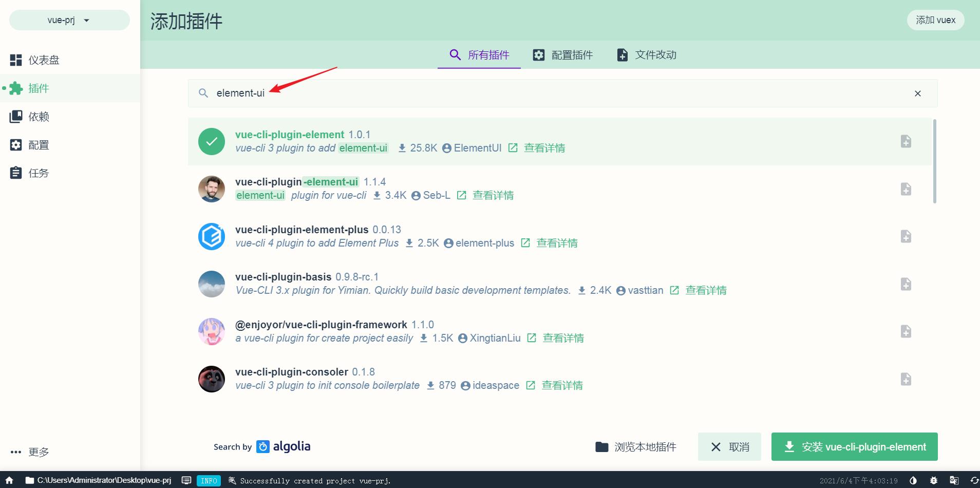
Task: Click the ideaspace author name
Action: (x=496, y=385)
